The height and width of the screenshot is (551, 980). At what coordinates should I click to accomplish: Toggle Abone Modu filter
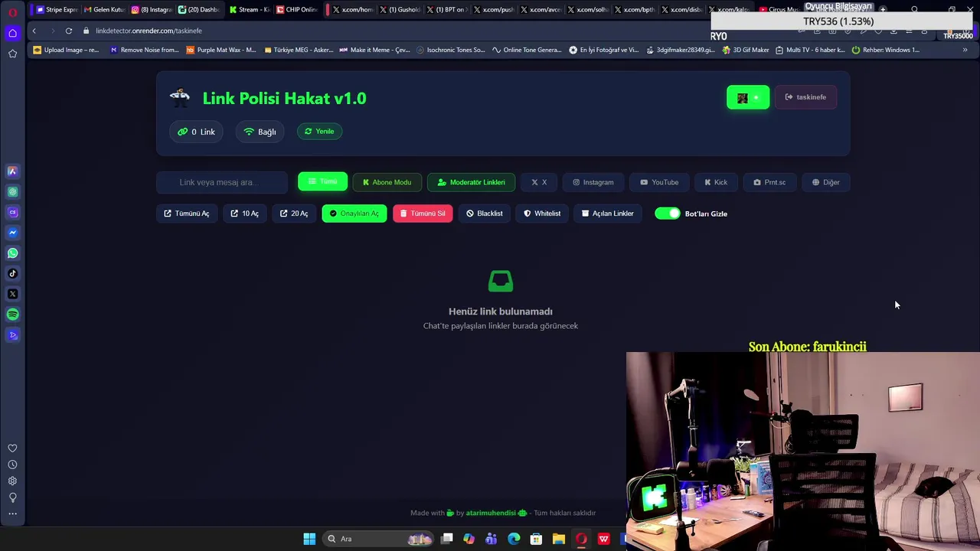(387, 182)
